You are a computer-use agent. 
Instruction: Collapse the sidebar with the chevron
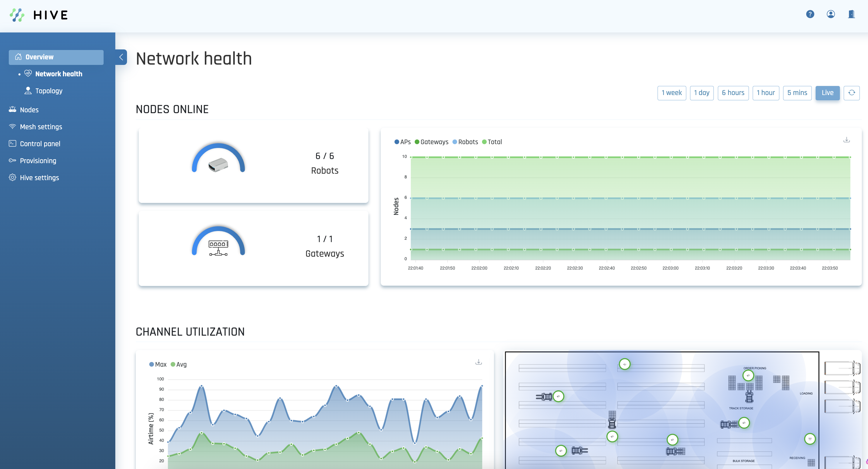[121, 57]
